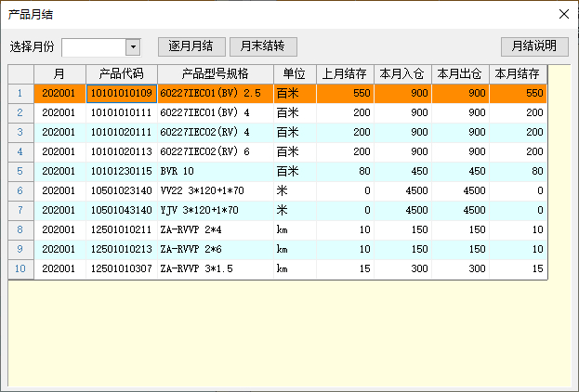
Task: Select row number 10 header
Action: pos(20,268)
